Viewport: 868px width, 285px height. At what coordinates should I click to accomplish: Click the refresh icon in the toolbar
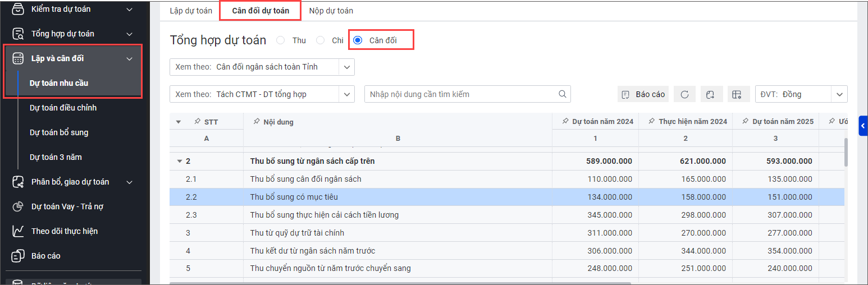[x=684, y=94]
